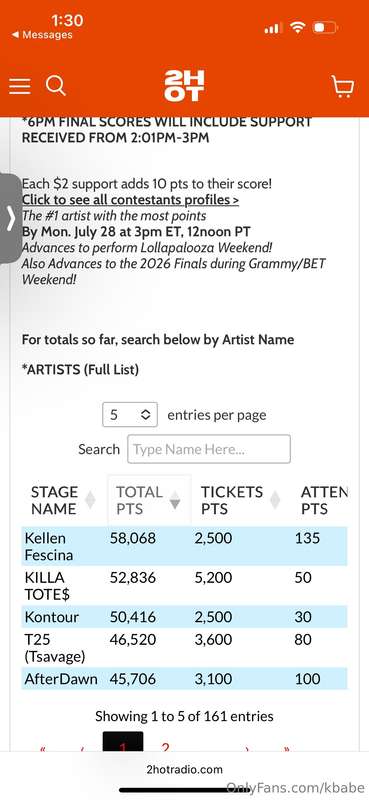The width and height of the screenshot is (369, 800).
Task: Open entries per page dropdown
Action: [x=130, y=415]
